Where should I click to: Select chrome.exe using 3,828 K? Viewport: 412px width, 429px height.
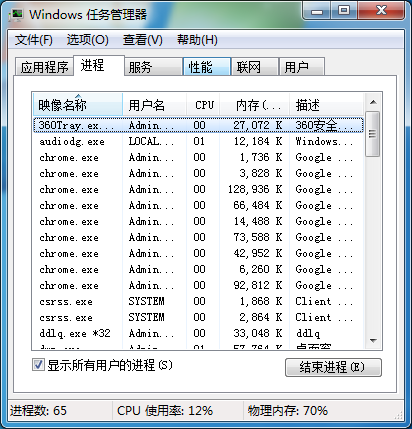click(x=198, y=173)
